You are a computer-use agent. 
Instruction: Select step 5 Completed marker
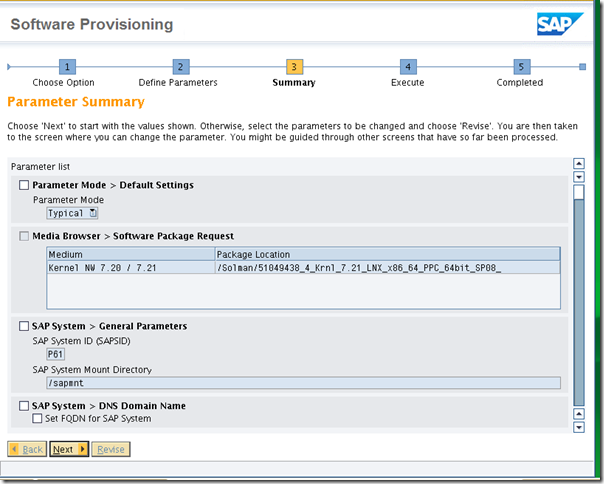(522, 67)
